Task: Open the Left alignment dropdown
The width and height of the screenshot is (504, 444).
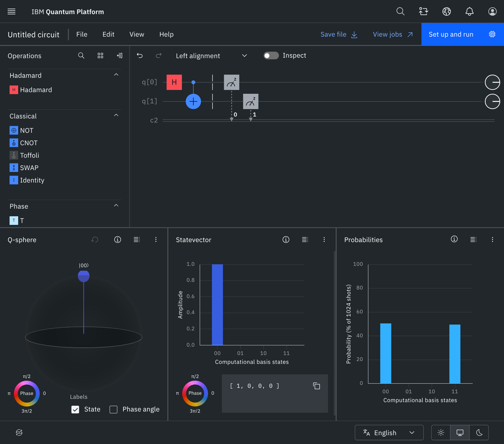Action: coord(211,56)
